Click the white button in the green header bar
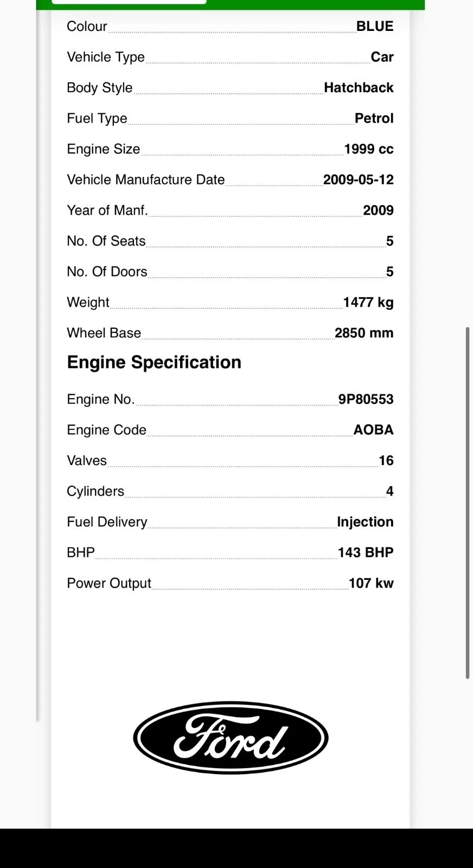473x868 pixels. click(x=129, y=2)
